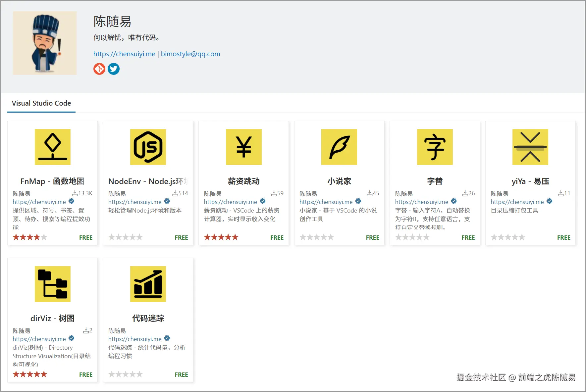
Task: Click the FREE label on yiYa card
Action: [x=564, y=238]
